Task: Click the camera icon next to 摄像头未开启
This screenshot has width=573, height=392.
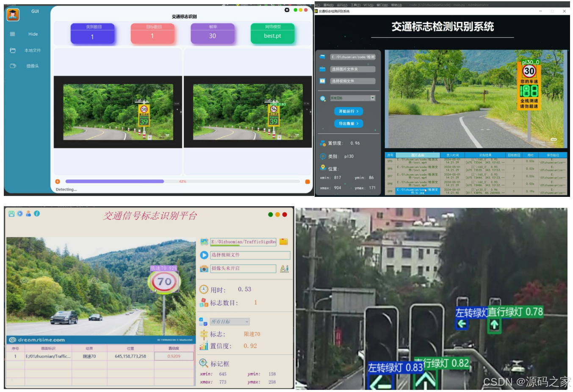Action: pos(203,268)
